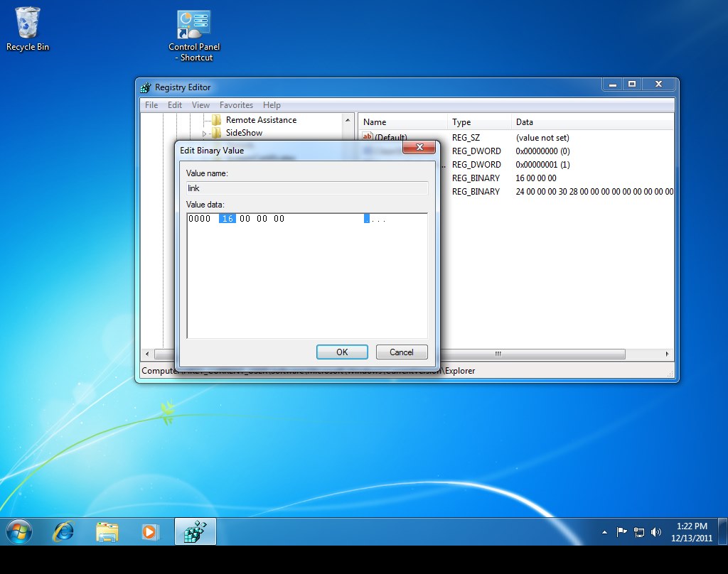This screenshot has height=574, width=728.
Task: Open Windows Explorer from the taskbar
Action: tap(107, 532)
